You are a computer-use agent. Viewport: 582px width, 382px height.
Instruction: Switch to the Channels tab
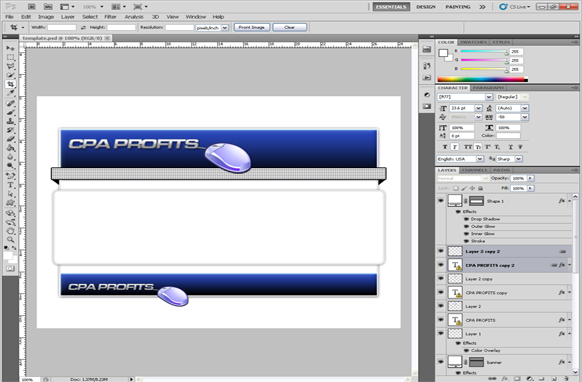pos(475,170)
